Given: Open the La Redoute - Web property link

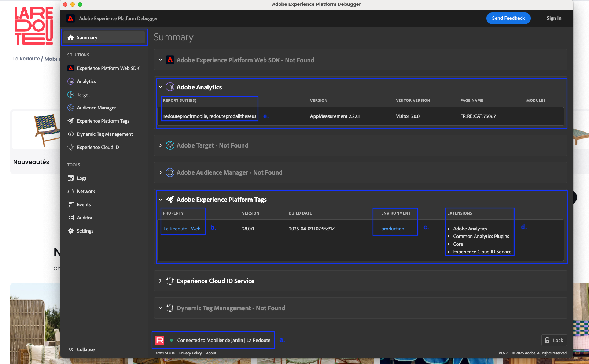Looking at the screenshot, I should (182, 229).
